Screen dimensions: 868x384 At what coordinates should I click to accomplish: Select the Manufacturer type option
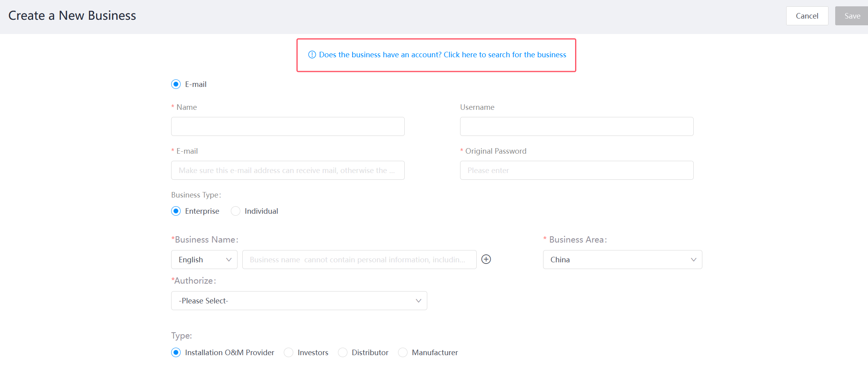click(x=403, y=352)
